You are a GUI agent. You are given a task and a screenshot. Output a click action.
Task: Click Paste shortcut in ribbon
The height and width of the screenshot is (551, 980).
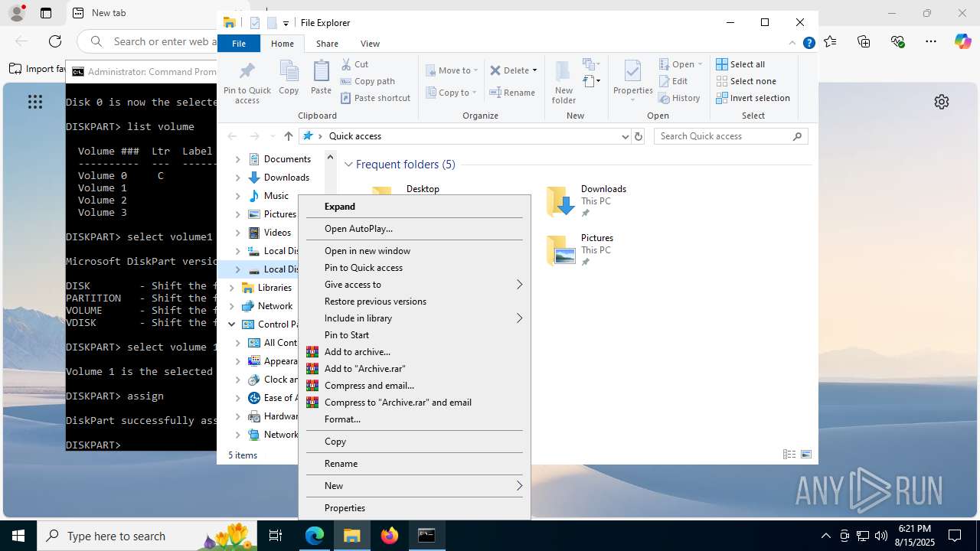pyautogui.click(x=375, y=98)
